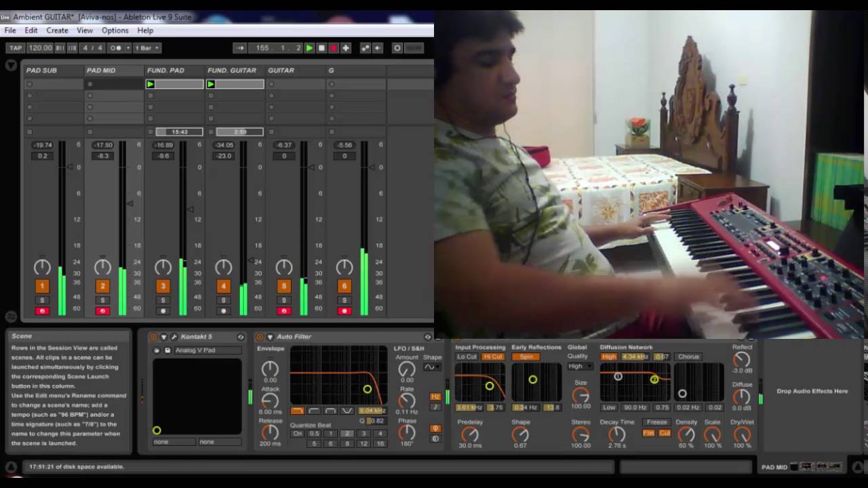Enable Quantize Beat On button
This screenshot has width=868, height=488.
[298, 434]
